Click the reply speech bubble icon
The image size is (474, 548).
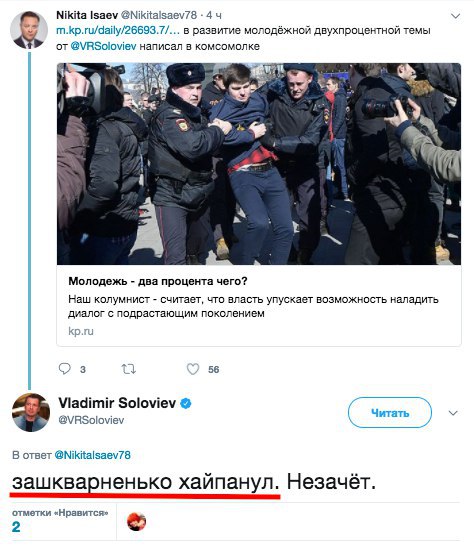65,369
